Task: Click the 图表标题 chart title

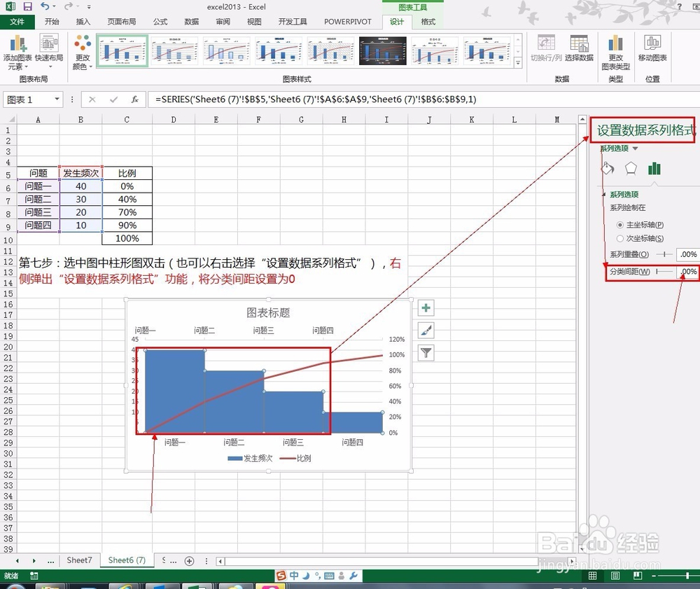Action: point(268,312)
